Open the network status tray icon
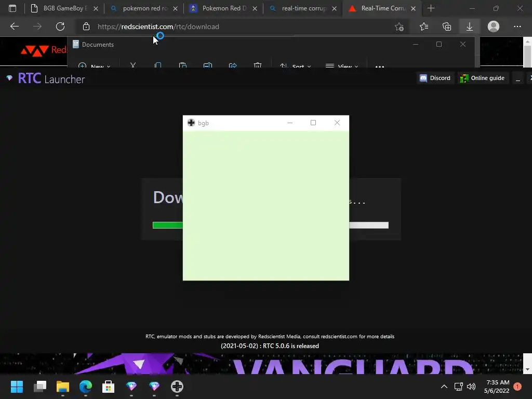The image size is (532, 399). click(459, 387)
